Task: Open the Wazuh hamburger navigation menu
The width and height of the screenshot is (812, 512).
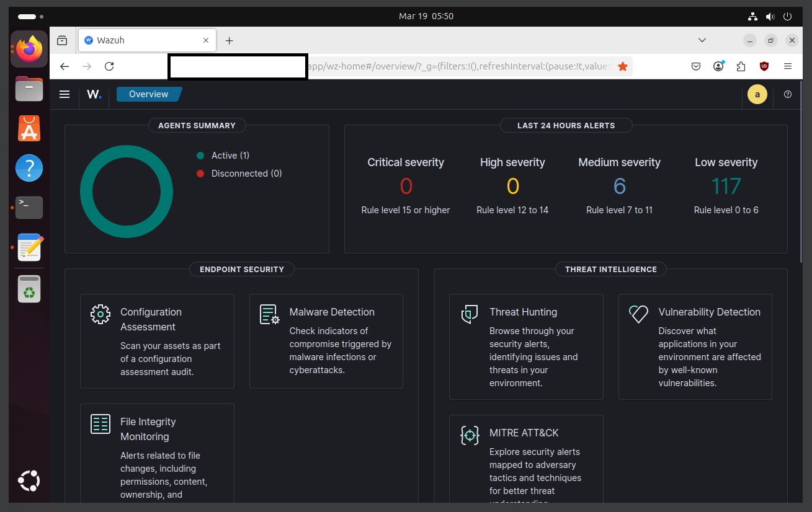Action: coord(65,94)
